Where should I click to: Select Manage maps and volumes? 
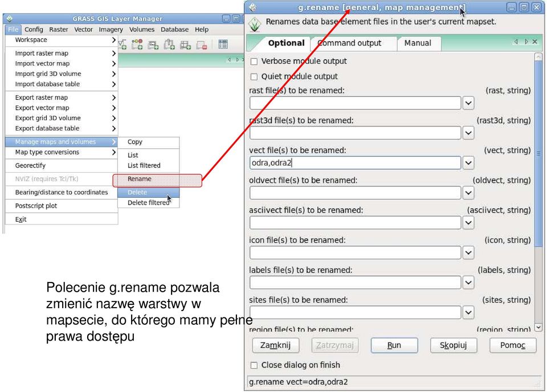pos(62,142)
